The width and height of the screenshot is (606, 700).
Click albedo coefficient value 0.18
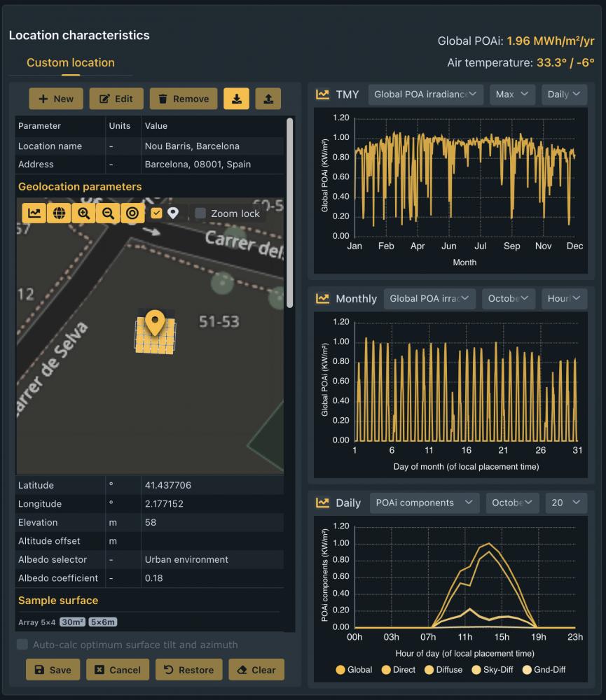click(x=153, y=578)
